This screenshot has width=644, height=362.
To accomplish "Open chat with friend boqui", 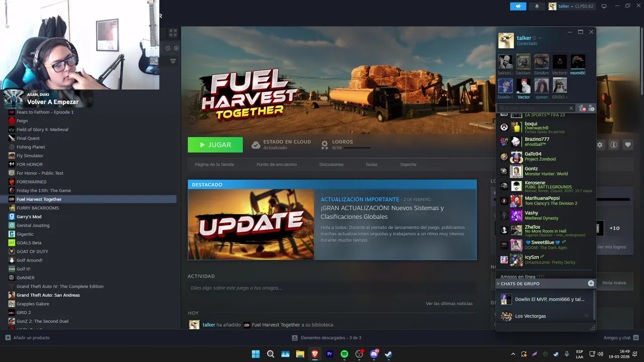I will [546, 128].
